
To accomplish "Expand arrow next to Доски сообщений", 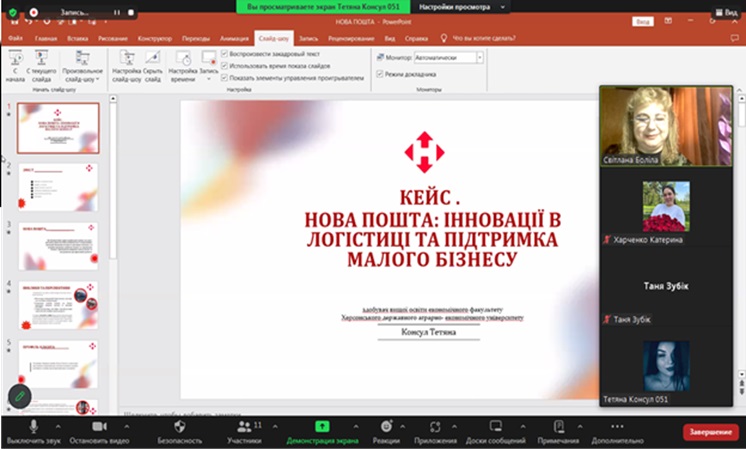I will pyautogui.click(x=523, y=427).
